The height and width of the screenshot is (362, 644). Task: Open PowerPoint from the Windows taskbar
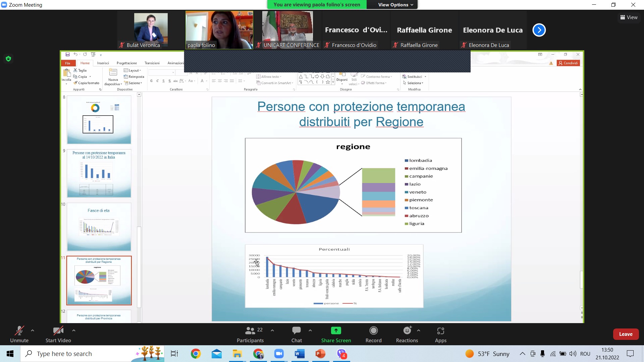[x=320, y=354]
